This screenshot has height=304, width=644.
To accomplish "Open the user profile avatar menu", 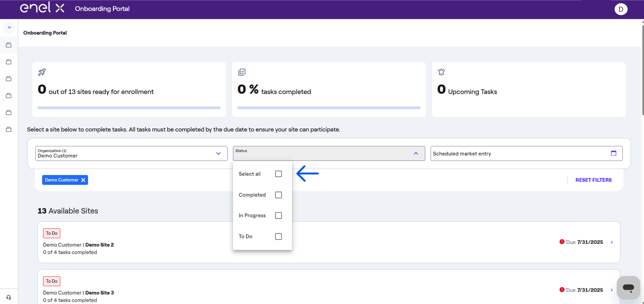I will 621,9.
